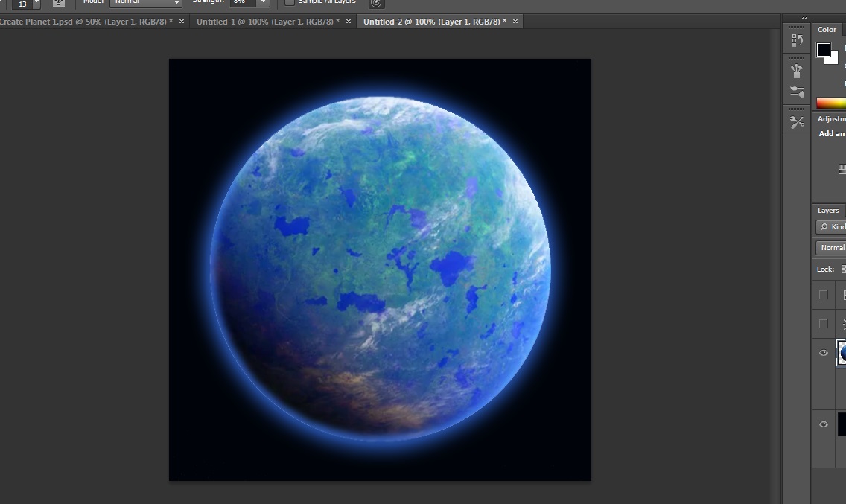Open the History panel icon
The height and width of the screenshot is (504, 846).
click(797, 40)
